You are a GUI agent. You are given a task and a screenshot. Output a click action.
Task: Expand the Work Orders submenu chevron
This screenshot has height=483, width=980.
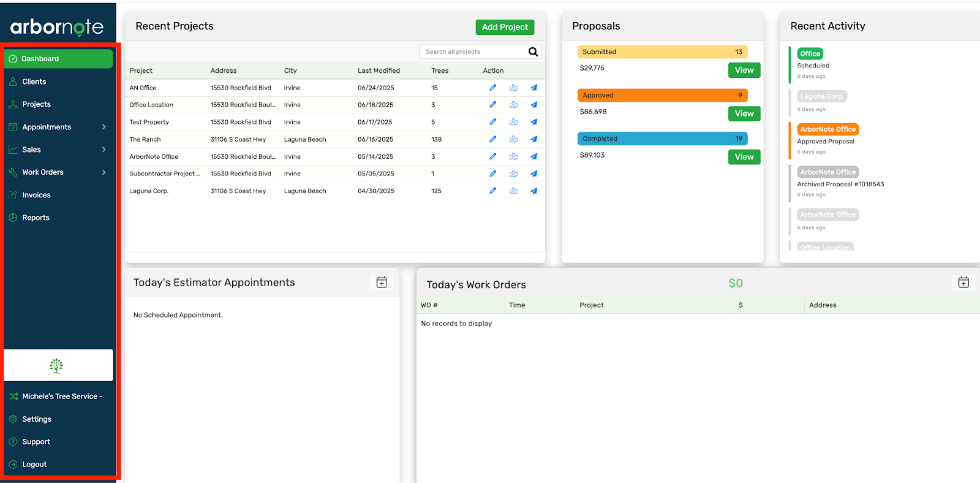104,172
